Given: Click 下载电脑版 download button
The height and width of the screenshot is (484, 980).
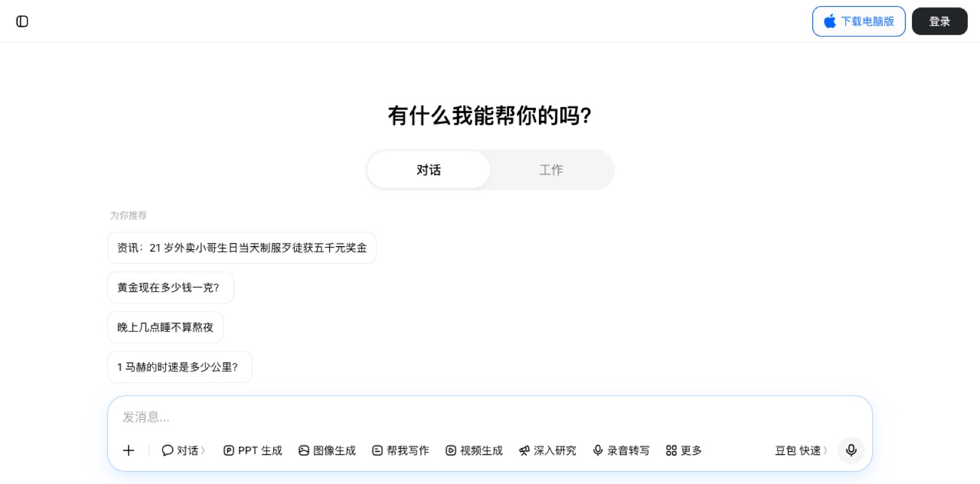Looking at the screenshot, I should tap(859, 21).
